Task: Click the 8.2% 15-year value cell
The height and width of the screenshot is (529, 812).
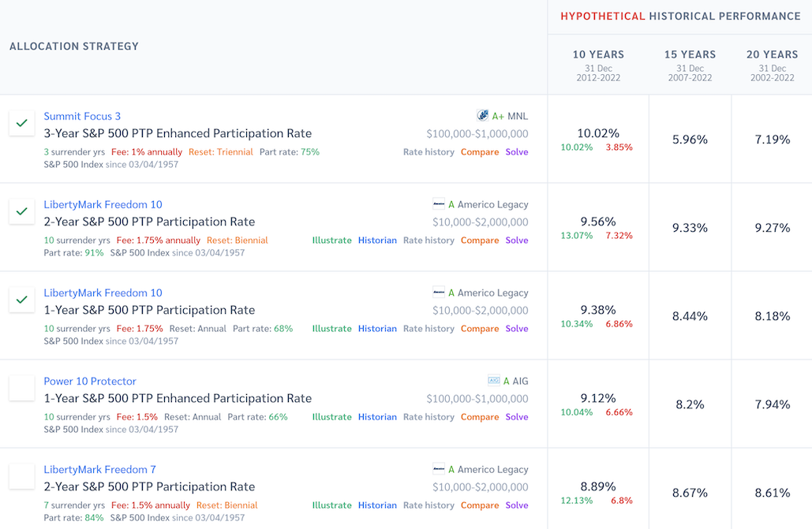Action: click(x=690, y=404)
